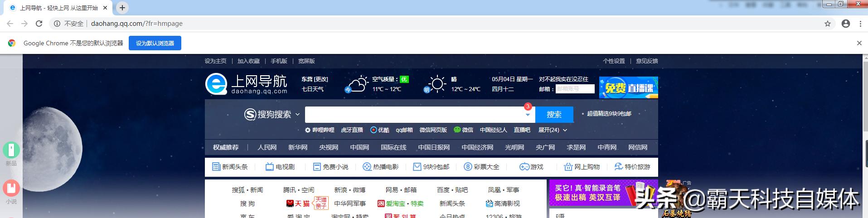868x218 pixels.
Task: Click the 上网导航 e logo
Action: (x=216, y=84)
